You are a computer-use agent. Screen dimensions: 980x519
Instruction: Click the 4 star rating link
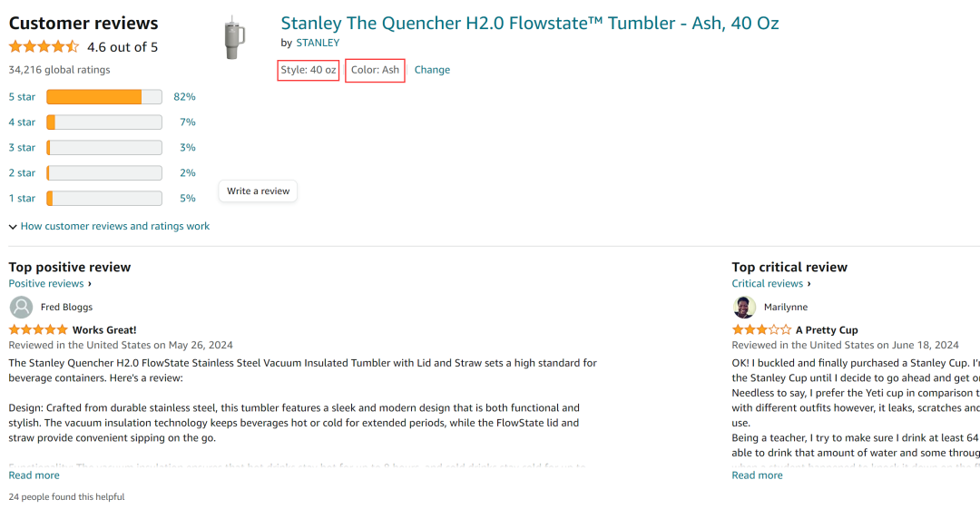tap(22, 122)
